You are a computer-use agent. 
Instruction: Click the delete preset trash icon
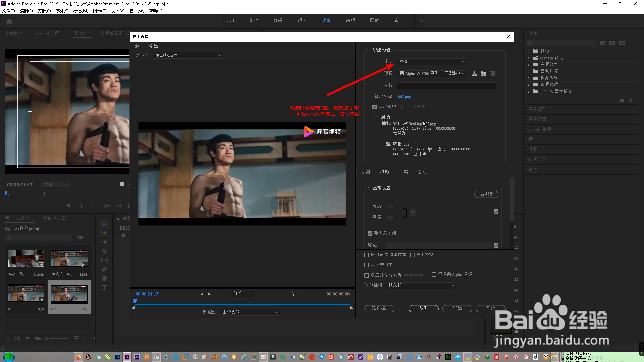pos(493,74)
